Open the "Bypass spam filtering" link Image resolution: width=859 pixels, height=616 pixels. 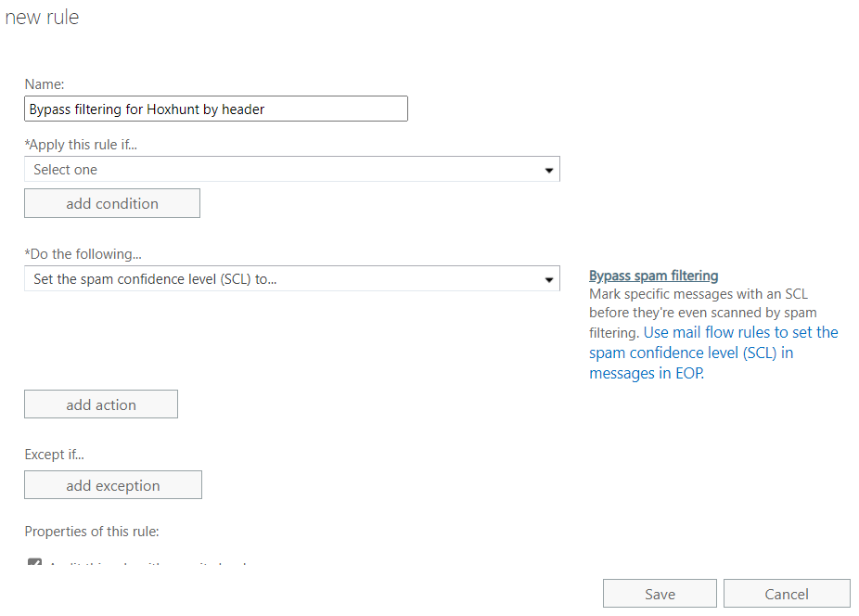tap(653, 275)
